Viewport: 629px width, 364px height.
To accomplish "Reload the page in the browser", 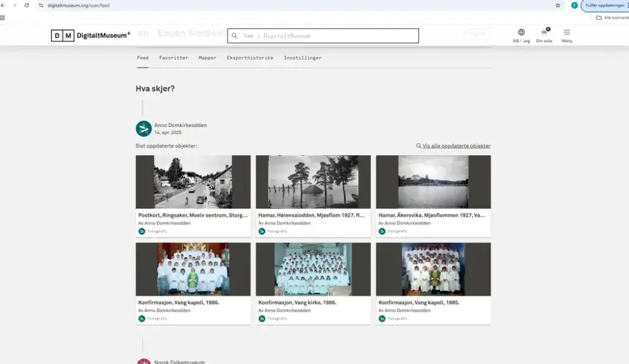I will pyautogui.click(x=26, y=5).
